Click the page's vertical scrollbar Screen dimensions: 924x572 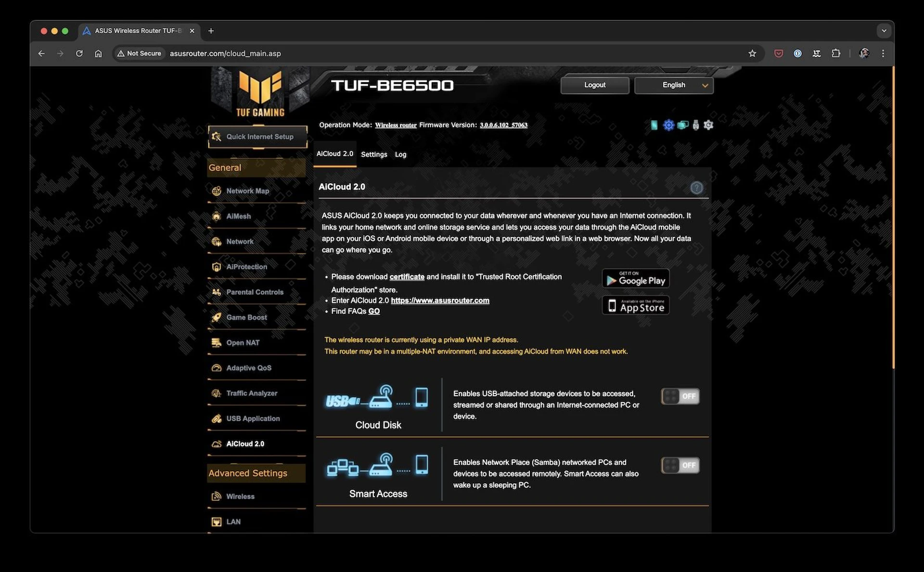click(x=893, y=217)
